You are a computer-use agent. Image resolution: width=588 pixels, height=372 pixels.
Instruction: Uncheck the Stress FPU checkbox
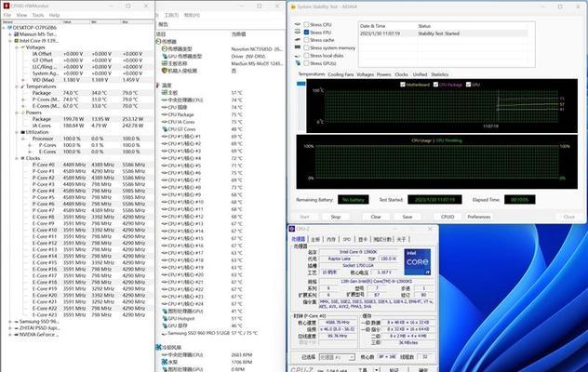coord(306,33)
